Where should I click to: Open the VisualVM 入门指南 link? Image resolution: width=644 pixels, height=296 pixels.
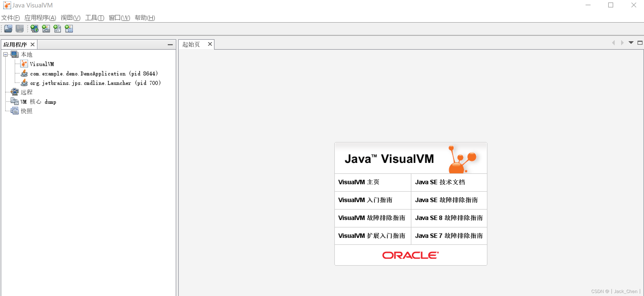365,200
